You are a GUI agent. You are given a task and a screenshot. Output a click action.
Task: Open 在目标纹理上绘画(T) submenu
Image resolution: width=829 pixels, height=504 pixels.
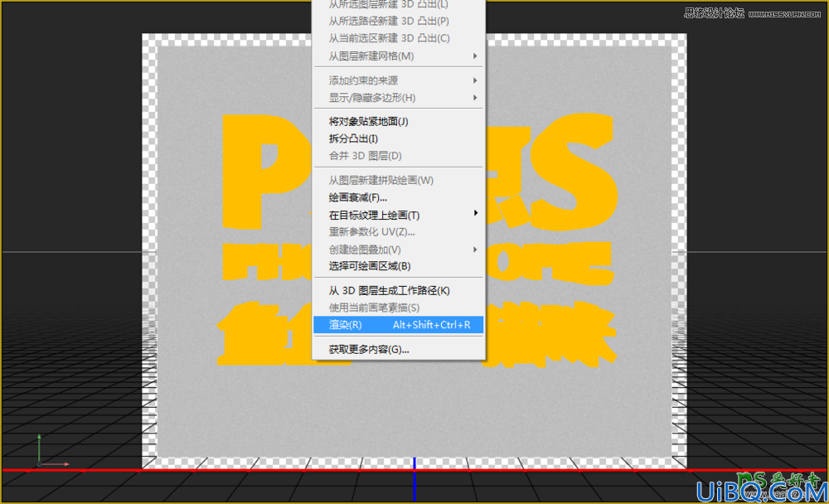click(398, 216)
